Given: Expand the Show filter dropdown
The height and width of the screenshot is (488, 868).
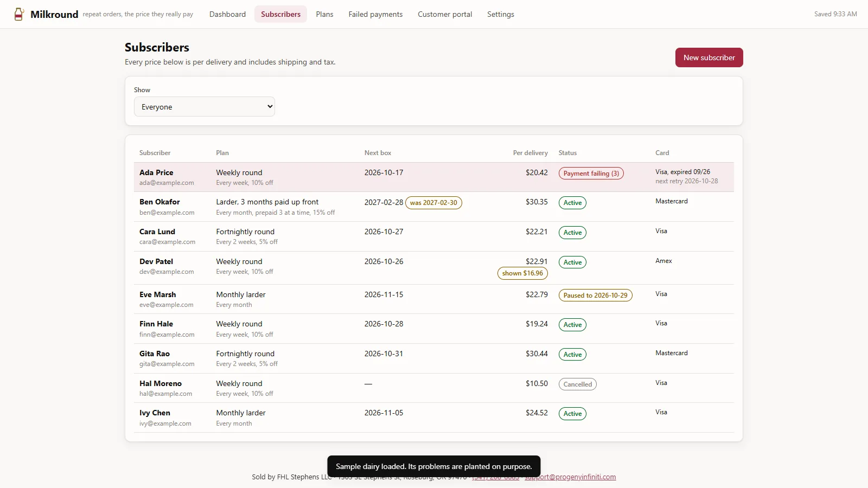Looking at the screenshot, I should (x=205, y=107).
